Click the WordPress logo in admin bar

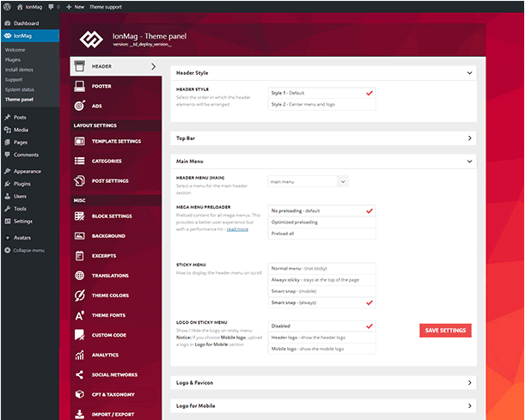coord(7,6)
